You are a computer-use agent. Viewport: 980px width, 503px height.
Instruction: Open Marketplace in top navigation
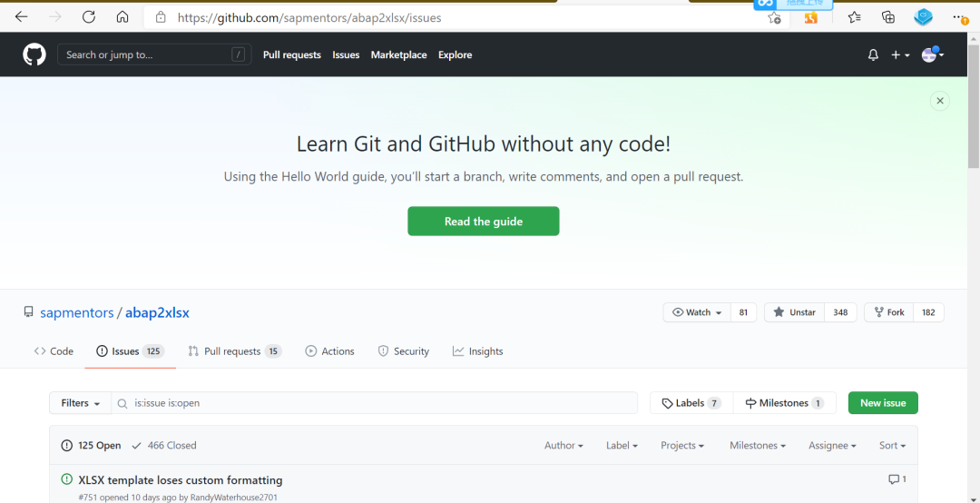click(x=398, y=55)
